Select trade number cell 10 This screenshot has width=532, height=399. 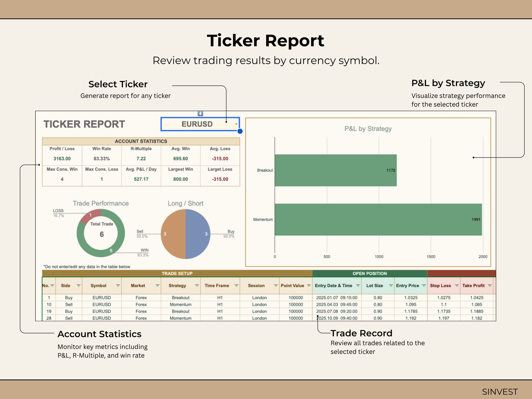click(49, 305)
